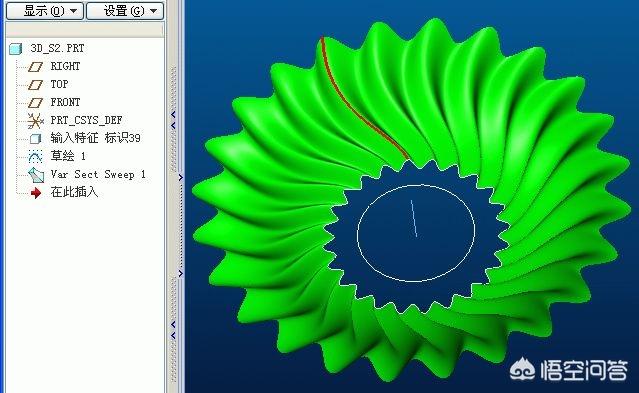
Task: Select the TOP datum plane icon
Action: (35, 84)
